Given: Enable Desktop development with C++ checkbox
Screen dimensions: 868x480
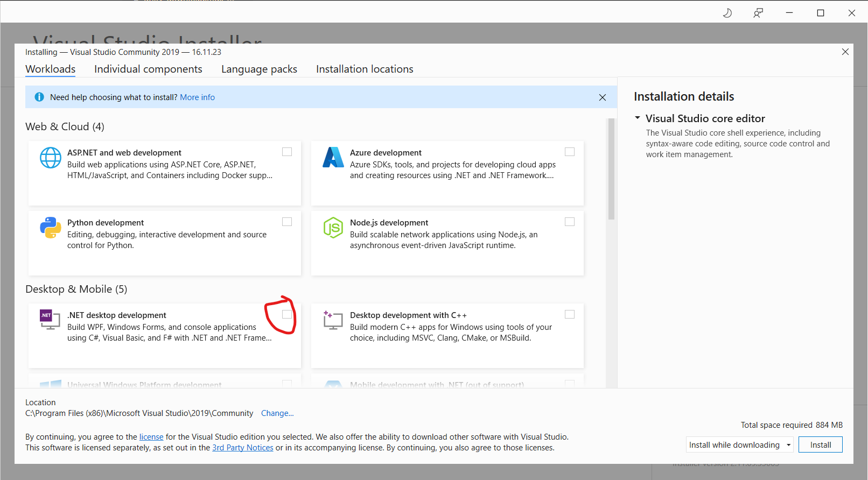Looking at the screenshot, I should click(570, 314).
